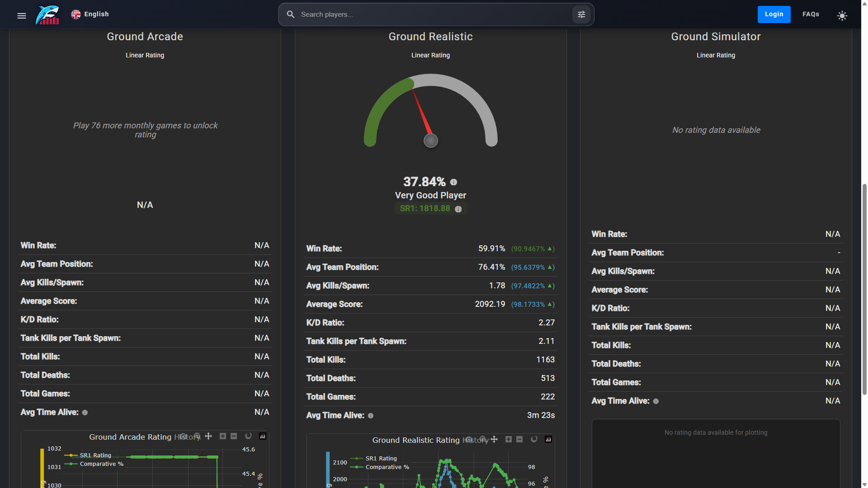
Task: Toggle the light/dark theme sun icon
Action: (842, 16)
